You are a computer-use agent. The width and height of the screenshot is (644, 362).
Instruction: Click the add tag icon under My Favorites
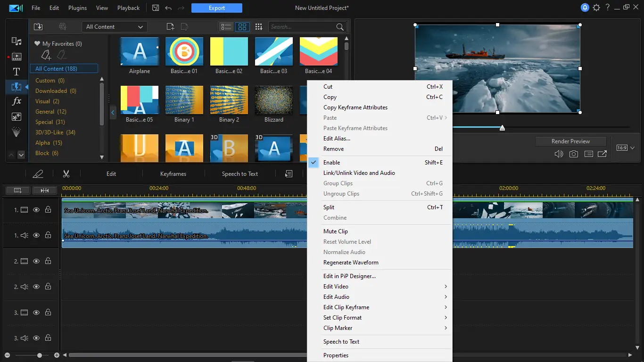pos(46,55)
